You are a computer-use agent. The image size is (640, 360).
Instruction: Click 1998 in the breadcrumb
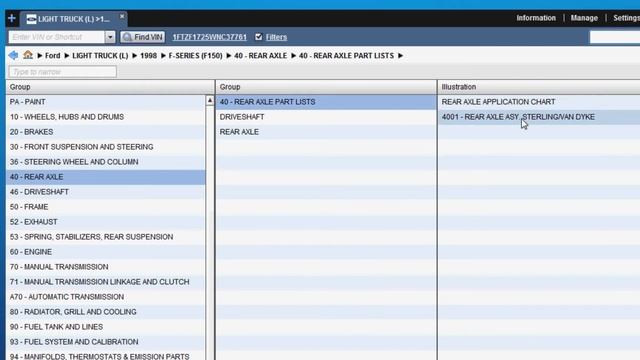(148, 56)
